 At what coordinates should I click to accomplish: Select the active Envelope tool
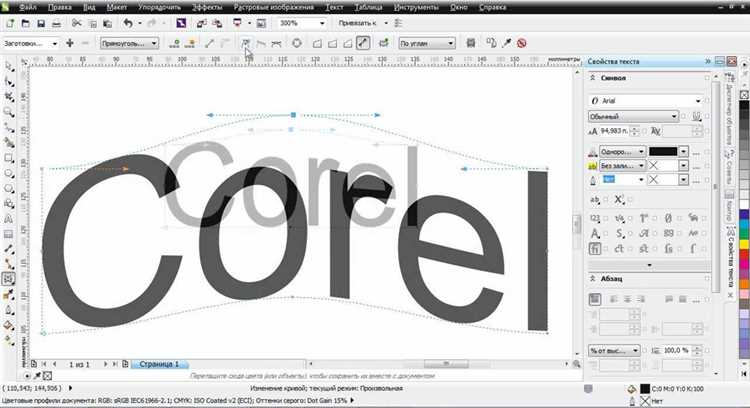9,279
